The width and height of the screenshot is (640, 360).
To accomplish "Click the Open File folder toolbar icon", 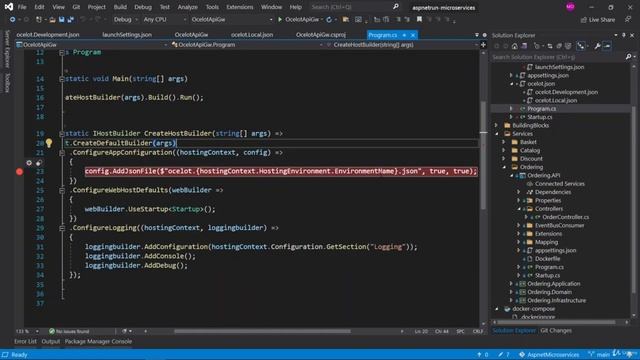I will click(52, 19).
